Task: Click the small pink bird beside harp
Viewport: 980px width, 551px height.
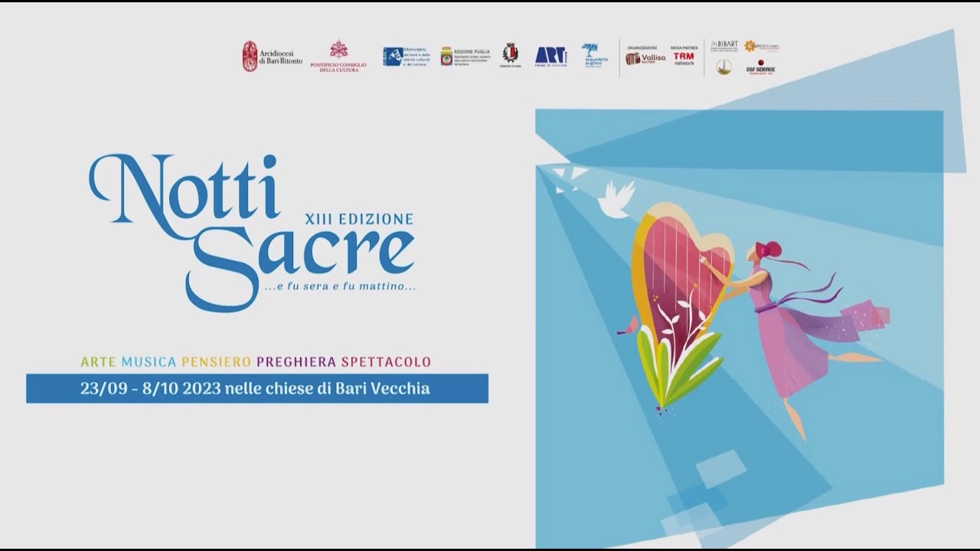Action: pos(628,325)
